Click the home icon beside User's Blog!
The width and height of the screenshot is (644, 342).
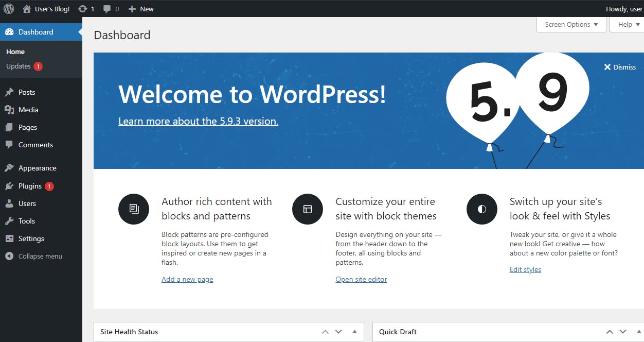click(27, 9)
